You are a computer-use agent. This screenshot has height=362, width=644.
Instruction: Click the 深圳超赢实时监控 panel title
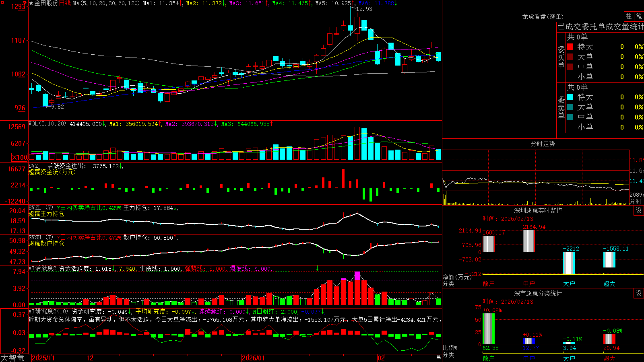[x=538, y=210]
